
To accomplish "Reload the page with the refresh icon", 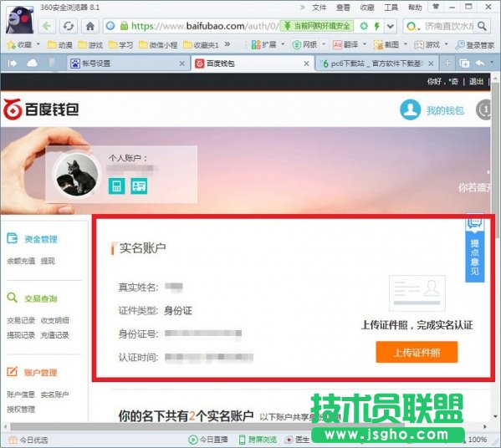I will click(x=69, y=26).
